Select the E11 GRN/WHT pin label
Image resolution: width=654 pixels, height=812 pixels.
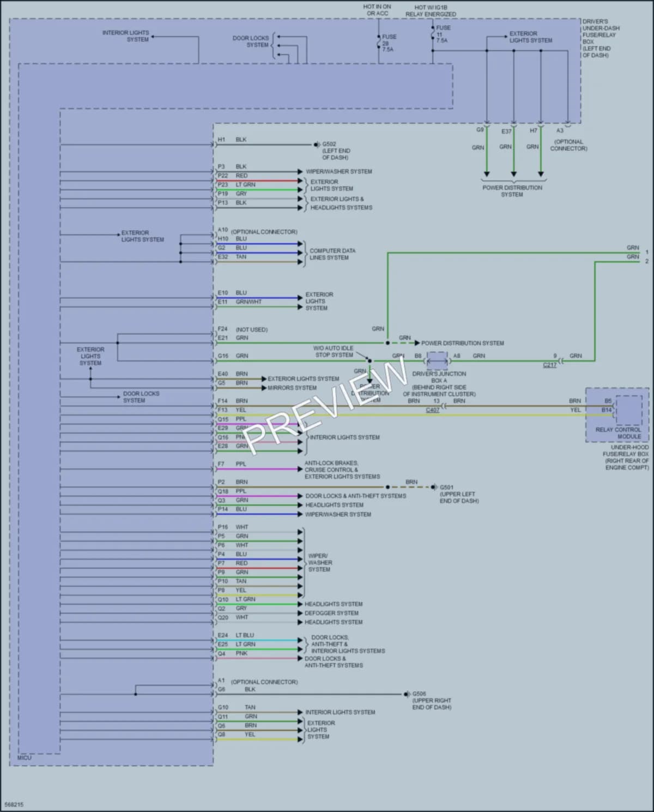click(240, 302)
